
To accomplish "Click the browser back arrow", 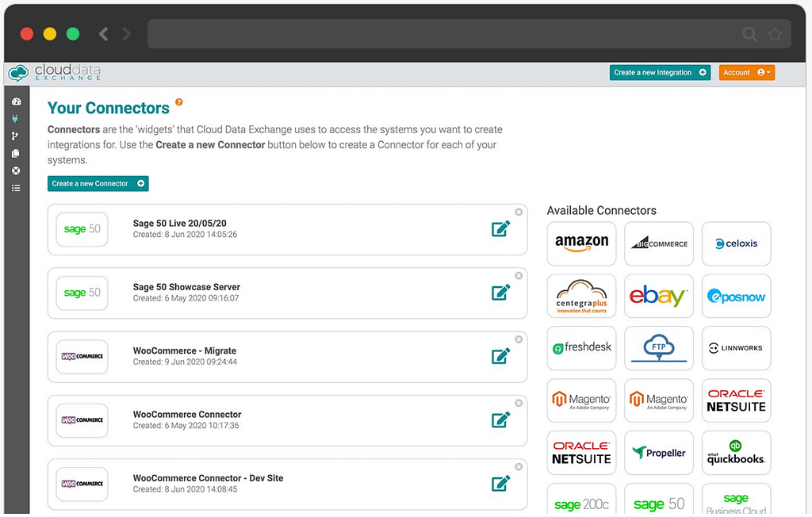I will click(x=104, y=33).
